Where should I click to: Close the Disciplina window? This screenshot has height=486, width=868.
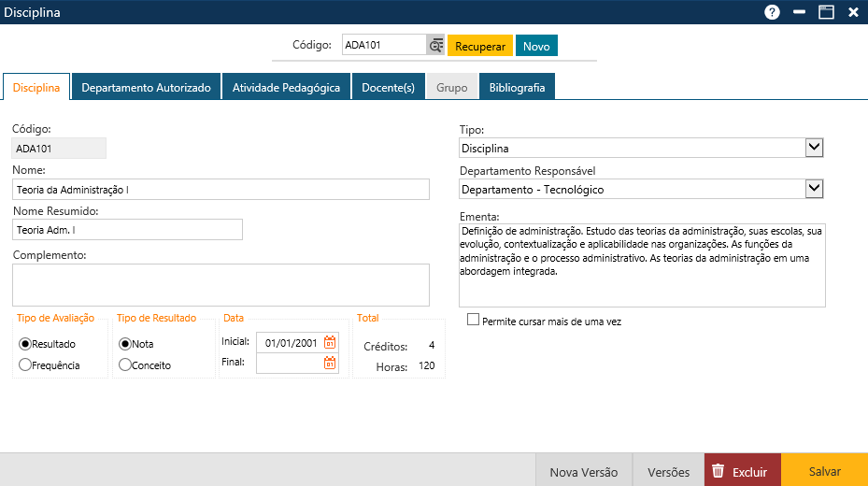point(853,12)
